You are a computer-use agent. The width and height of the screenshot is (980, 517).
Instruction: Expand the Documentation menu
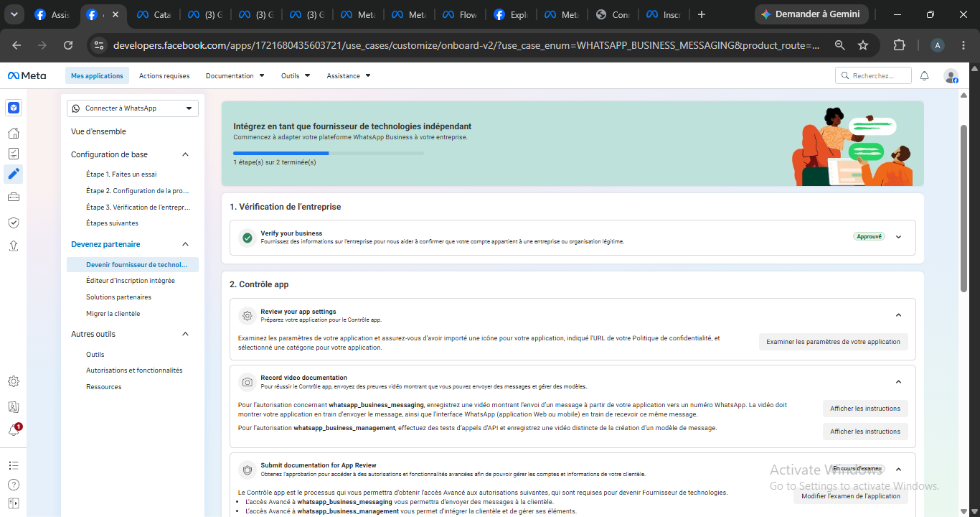click(x=235, y=75)
